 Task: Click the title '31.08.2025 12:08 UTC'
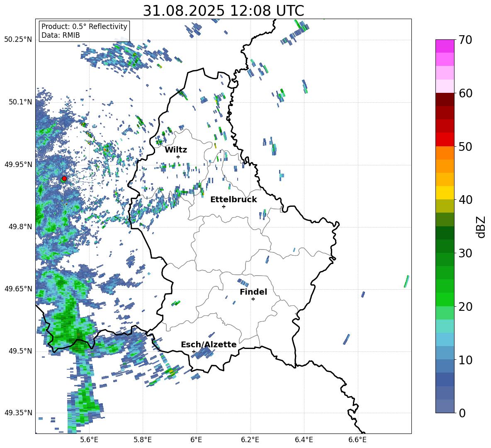(223, 11)
